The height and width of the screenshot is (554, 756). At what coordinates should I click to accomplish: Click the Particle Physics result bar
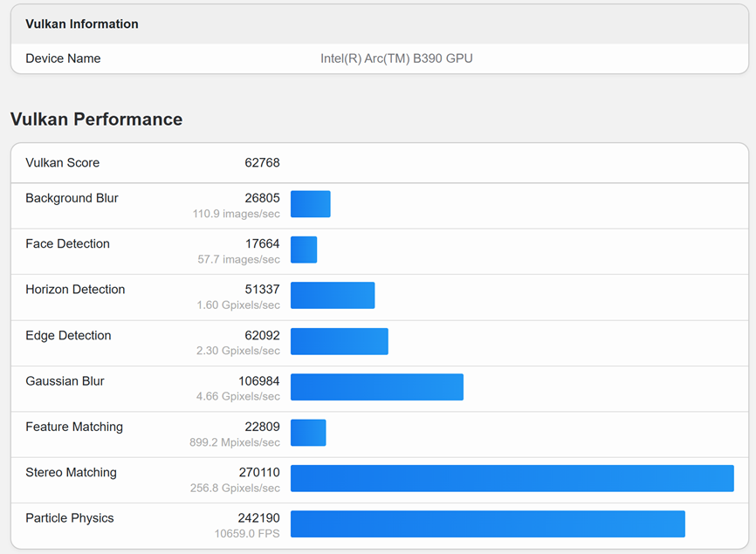pyautogui.click(x=487, y=523)
